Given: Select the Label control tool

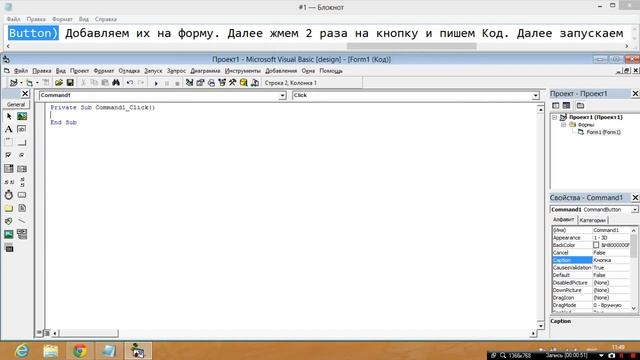Looking at the screenshot, I should point(9,129).
